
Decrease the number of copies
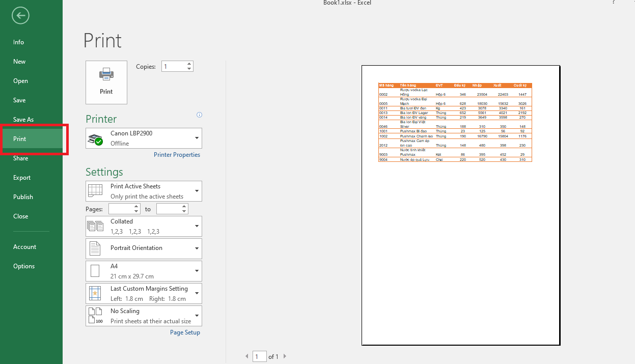[189, 69]
